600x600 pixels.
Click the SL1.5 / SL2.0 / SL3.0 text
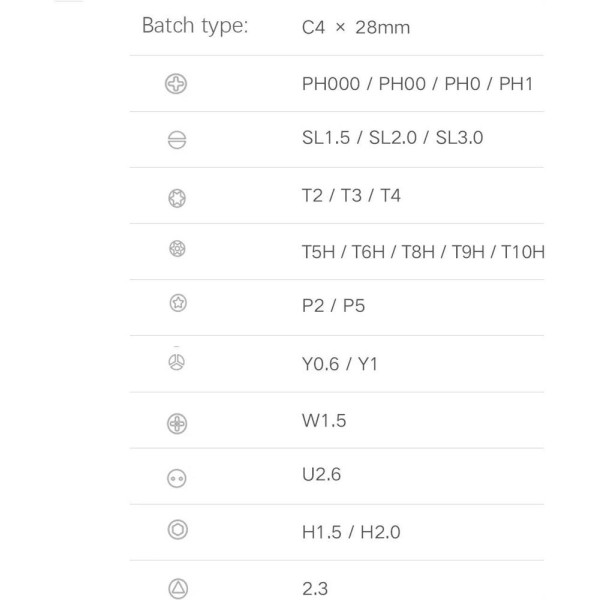[x=393, y=137]
